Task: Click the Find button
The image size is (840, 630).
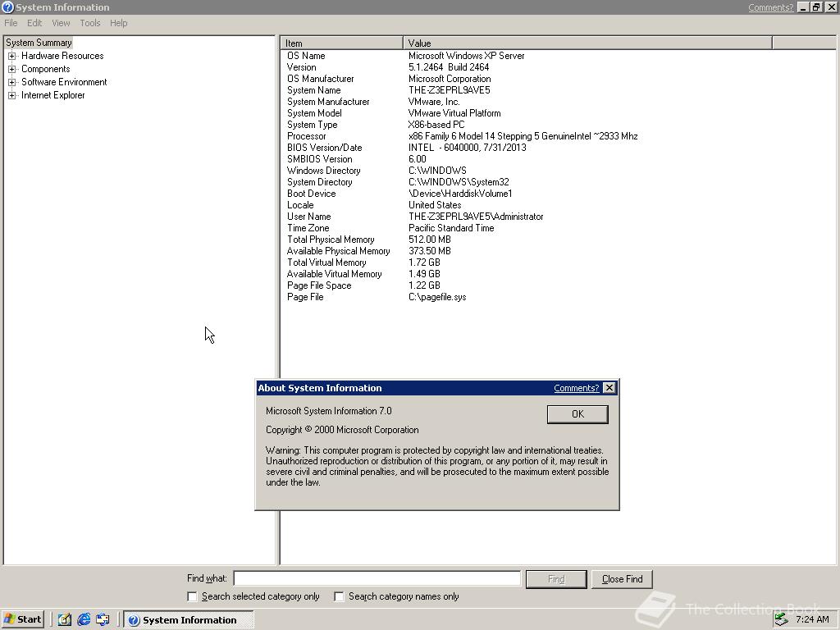Action: pos(556,579)
